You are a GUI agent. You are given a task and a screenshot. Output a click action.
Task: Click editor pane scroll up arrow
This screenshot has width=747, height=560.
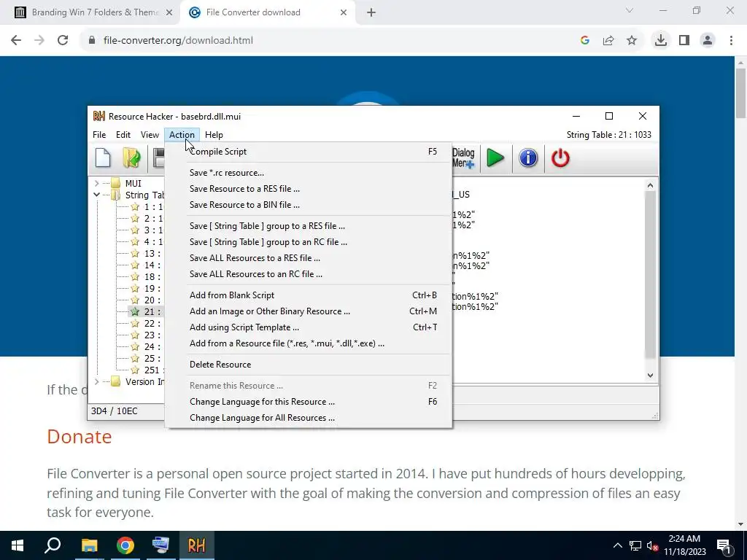(x=650, y=185)
